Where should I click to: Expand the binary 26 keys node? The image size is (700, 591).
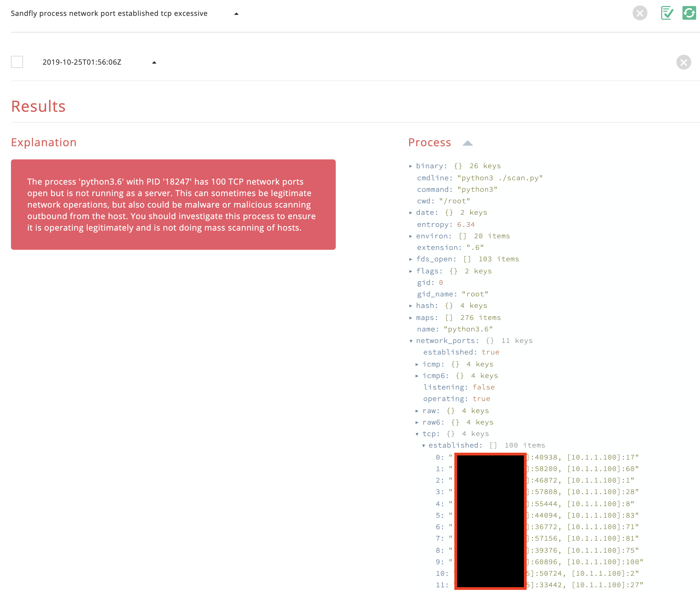click(x=411, y=166)
